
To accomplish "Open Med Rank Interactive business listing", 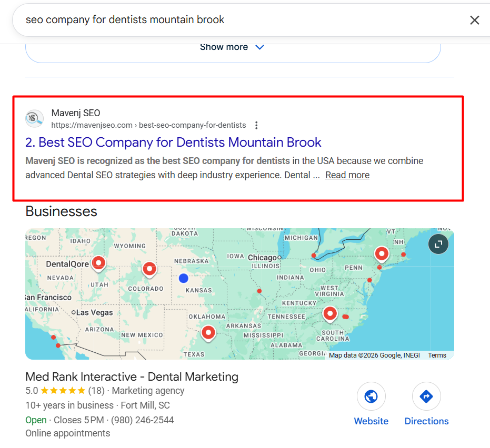I will 132,376.
